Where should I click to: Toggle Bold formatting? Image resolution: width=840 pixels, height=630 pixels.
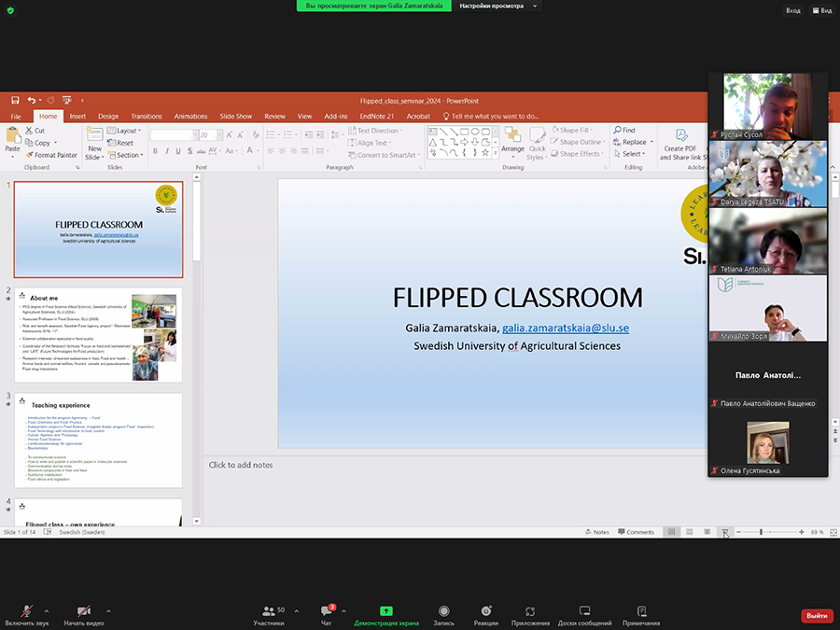pos(155,151)
